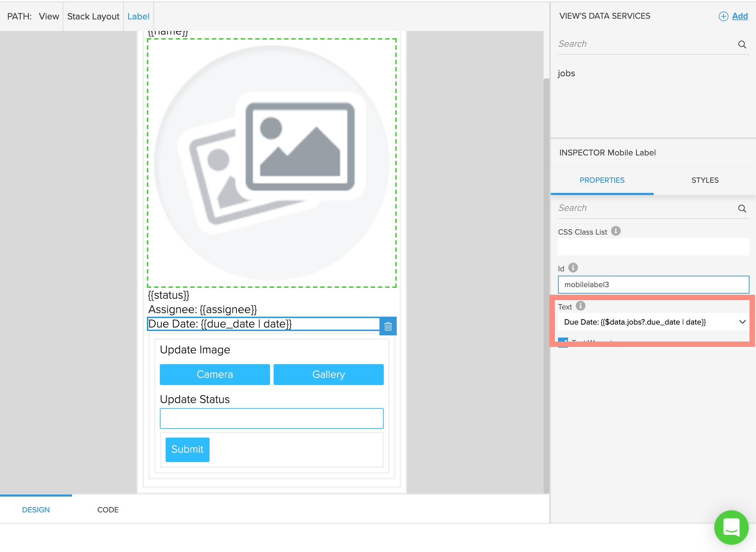The image size is (756, 552).
Task: Show info tooltip for Text property
Action: click(580, 306)
